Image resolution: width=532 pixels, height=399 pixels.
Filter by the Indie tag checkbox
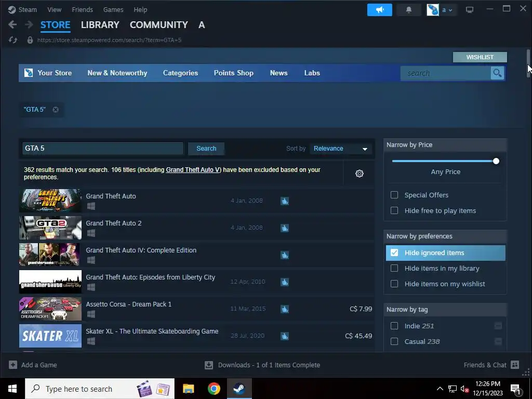coord(394,326)
